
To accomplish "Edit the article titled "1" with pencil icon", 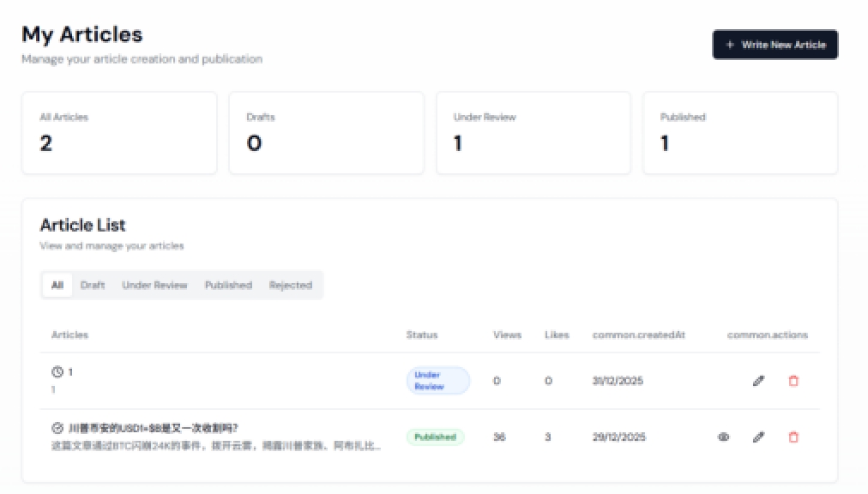I will [x=758, y=380].
